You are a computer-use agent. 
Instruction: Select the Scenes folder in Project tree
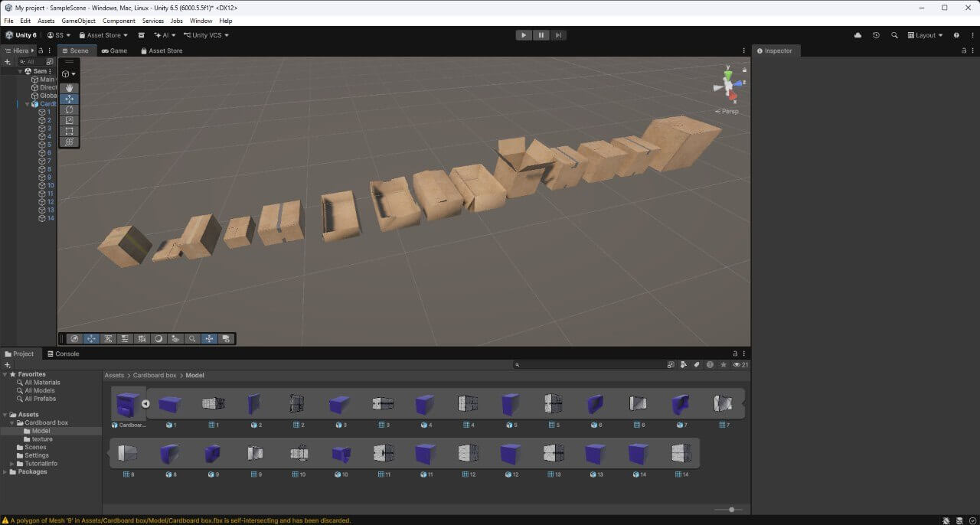35,448
